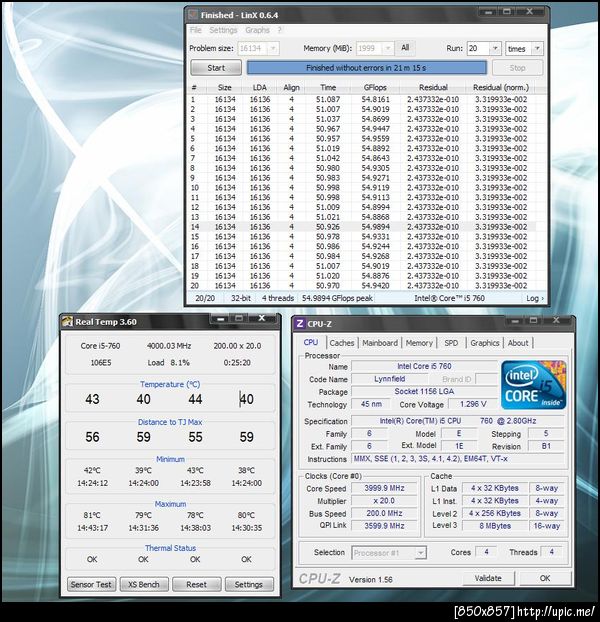Click the Residual (norm.) column header

[501, 88]
